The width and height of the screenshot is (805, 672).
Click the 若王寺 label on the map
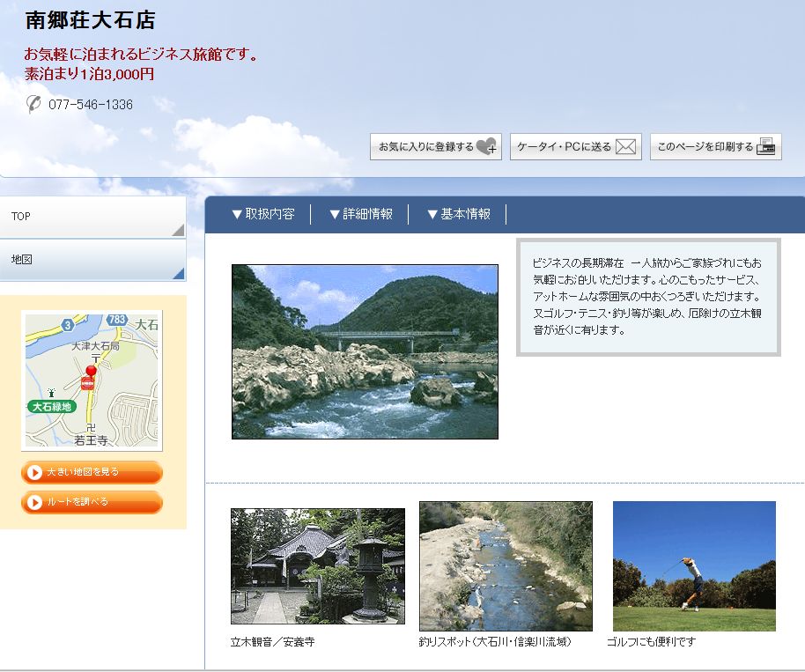(91, 440)
